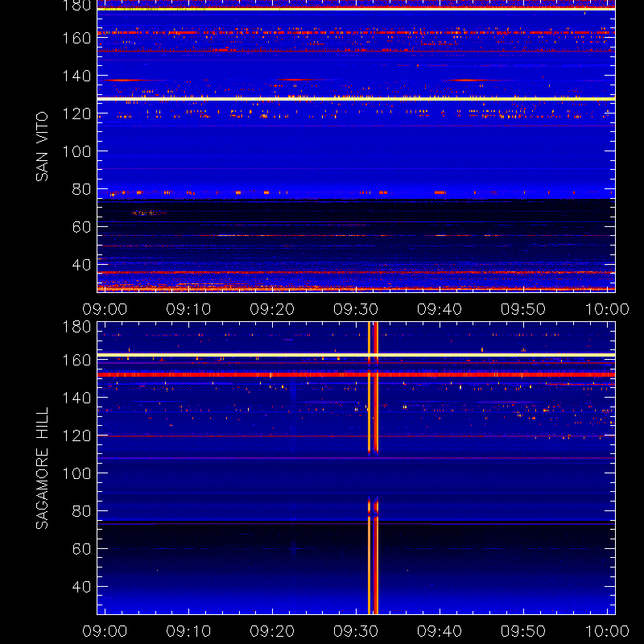Image resolution: width=644 pixels, height=644 pixels.
Task: Select the 160 label on San Vito axis
Action: pyautogui.click(x=76, y=38)
